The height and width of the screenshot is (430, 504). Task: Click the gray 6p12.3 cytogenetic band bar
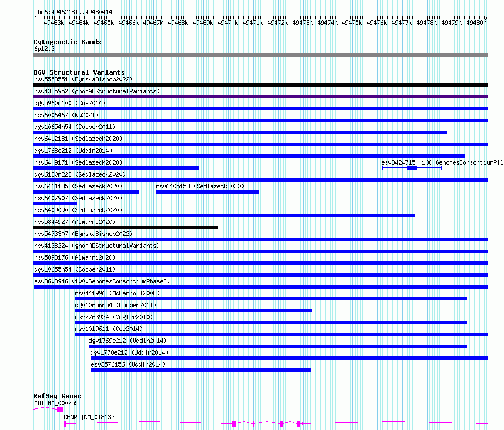[260, 55]
